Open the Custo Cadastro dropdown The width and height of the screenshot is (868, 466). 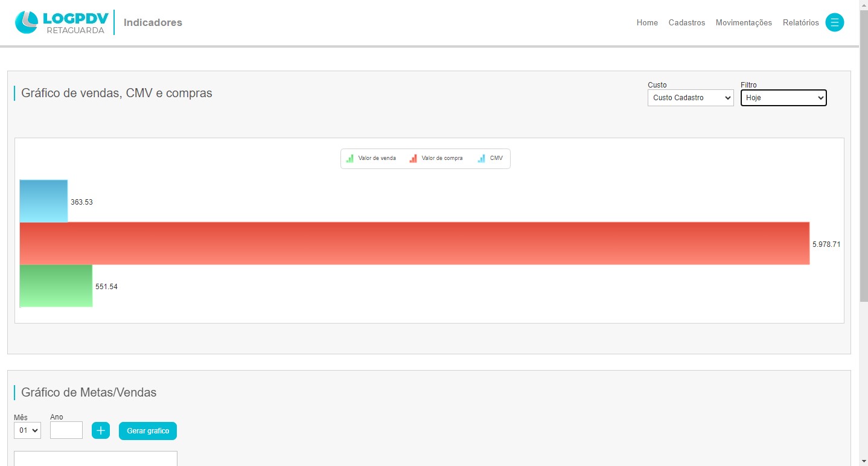click(690, 98)
